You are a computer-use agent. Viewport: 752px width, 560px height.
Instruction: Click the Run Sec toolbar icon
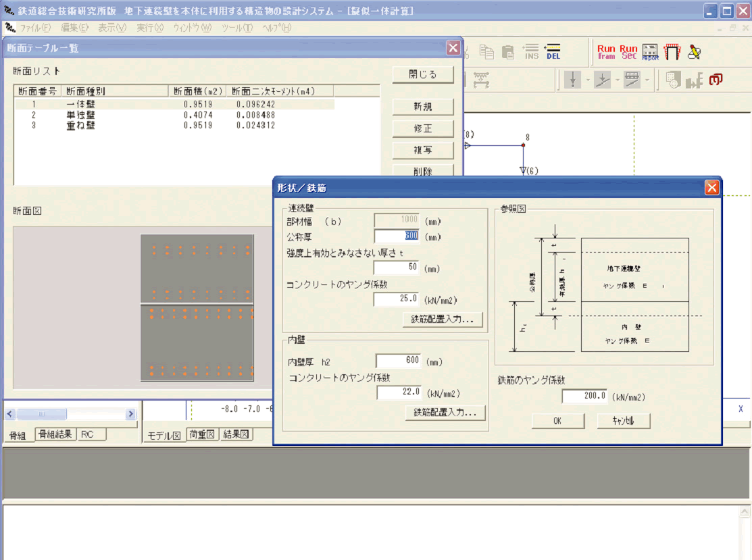628,51
